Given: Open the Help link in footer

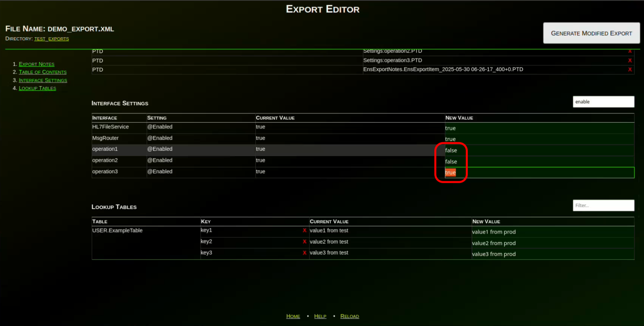Looking at the screenshot, I should pyautogui.click(x=320, y=316).
